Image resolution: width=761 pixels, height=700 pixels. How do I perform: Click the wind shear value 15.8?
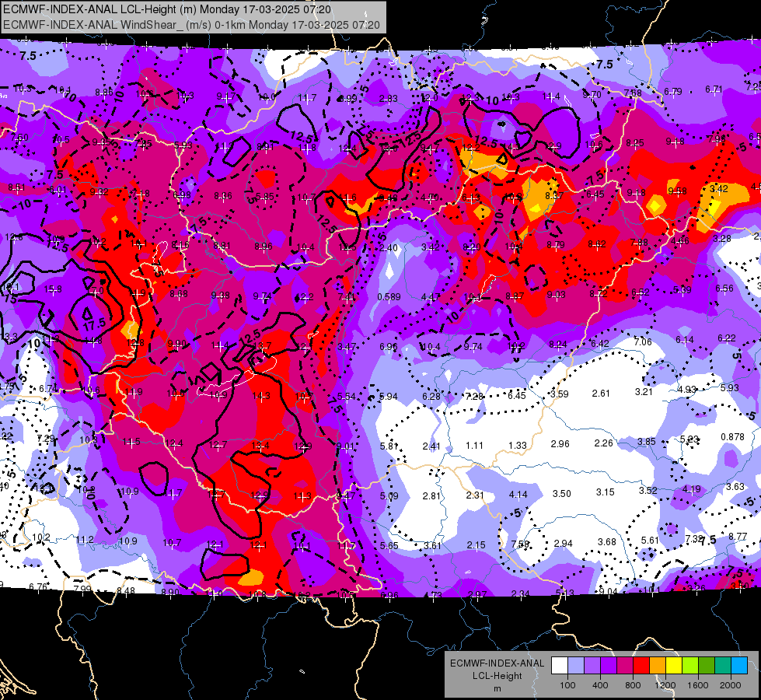point(53,289)
